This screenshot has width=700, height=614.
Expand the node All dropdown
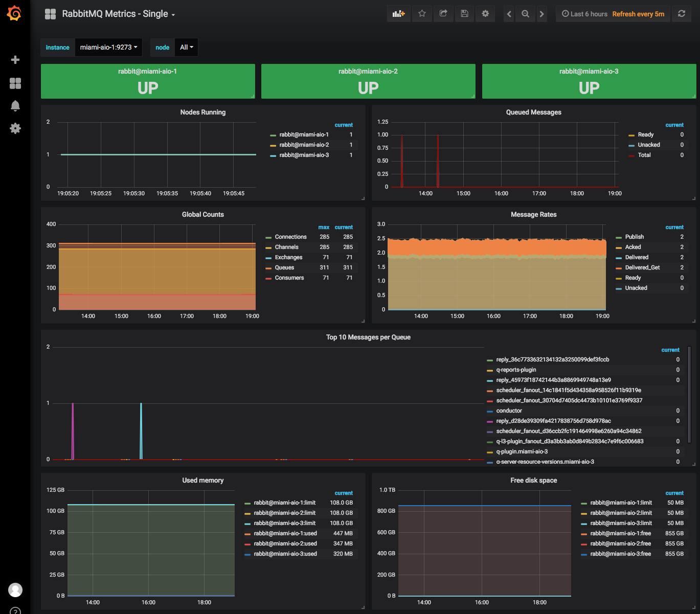click(x=186, y=47)
